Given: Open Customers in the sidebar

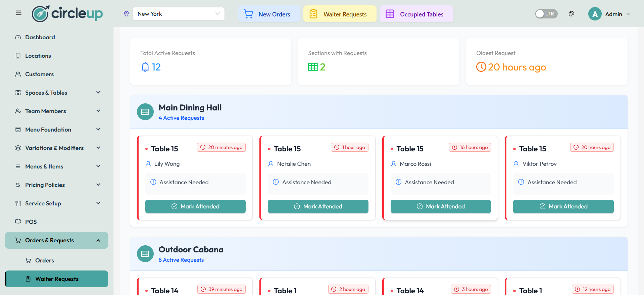Looking at the screenshot, I should tap(56, 74).
